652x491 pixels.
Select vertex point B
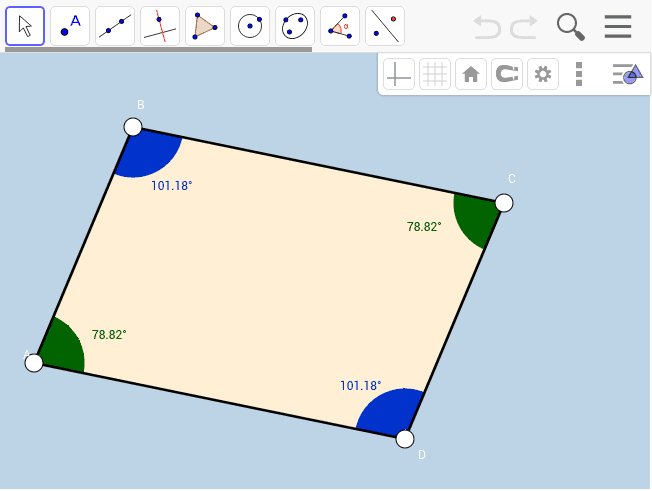pyautogui.click(x=133, y=126)
